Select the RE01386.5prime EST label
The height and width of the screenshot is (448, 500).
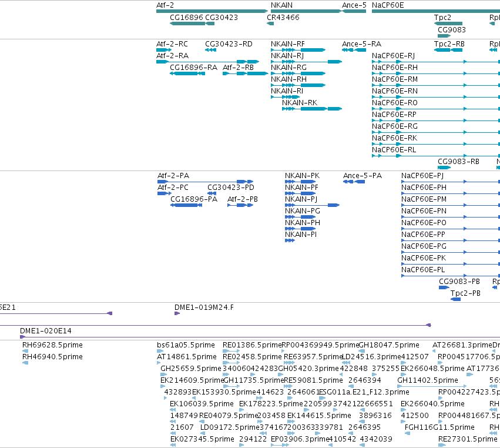252,345
